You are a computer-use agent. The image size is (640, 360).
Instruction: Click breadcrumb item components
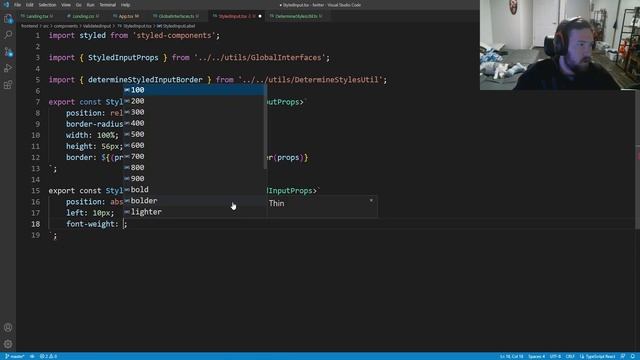pos(66,26)
